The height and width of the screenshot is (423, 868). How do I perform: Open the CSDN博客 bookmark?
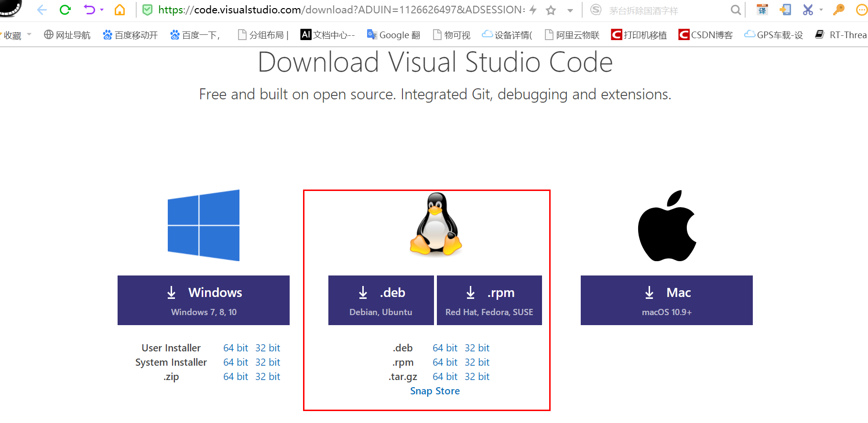click(705, 35)
